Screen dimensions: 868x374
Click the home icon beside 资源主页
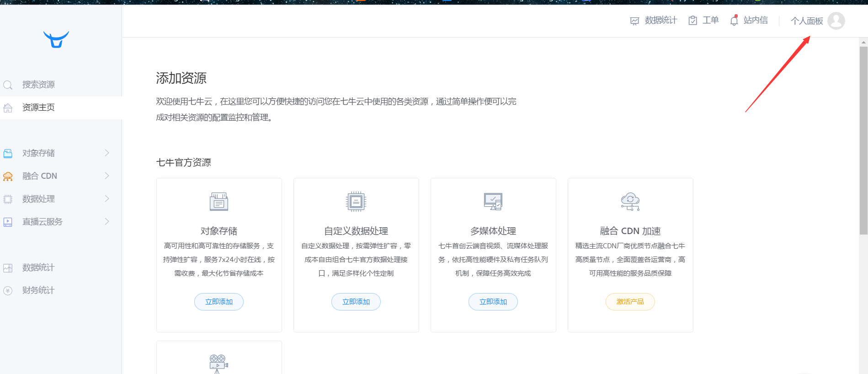(x=8, y=108)
